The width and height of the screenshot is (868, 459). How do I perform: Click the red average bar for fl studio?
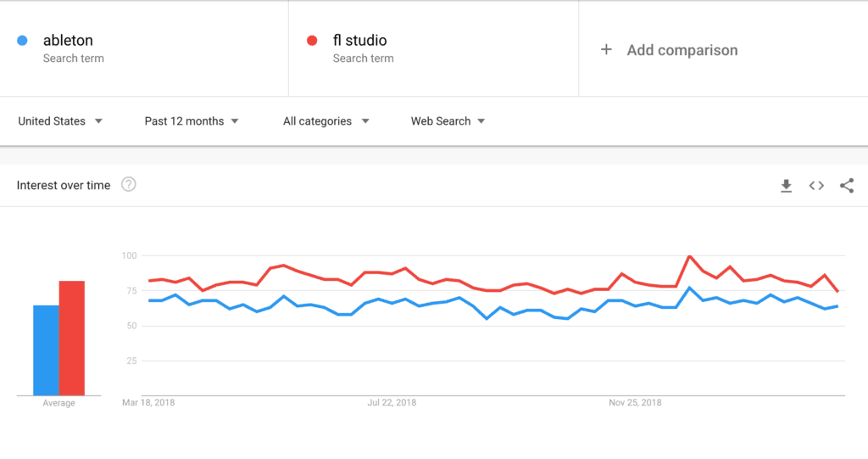pos(71,338)
